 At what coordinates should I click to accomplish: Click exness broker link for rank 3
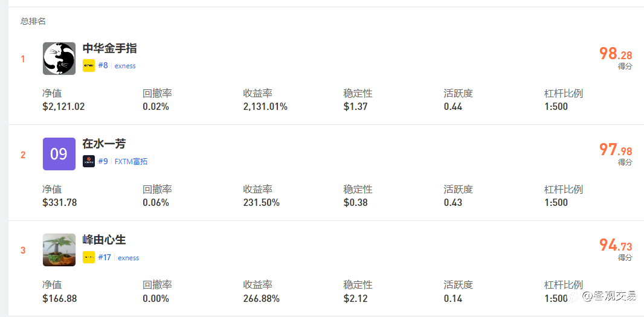tap(129, 258)
